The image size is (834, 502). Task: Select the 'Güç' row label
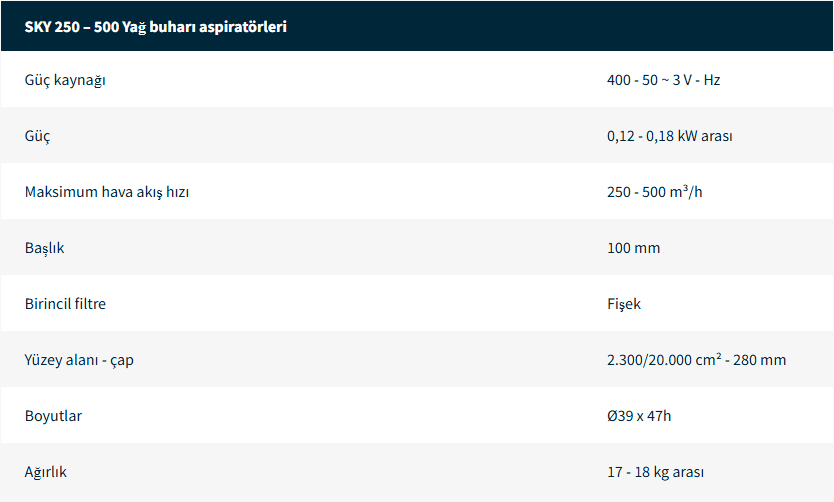(37, 136)
